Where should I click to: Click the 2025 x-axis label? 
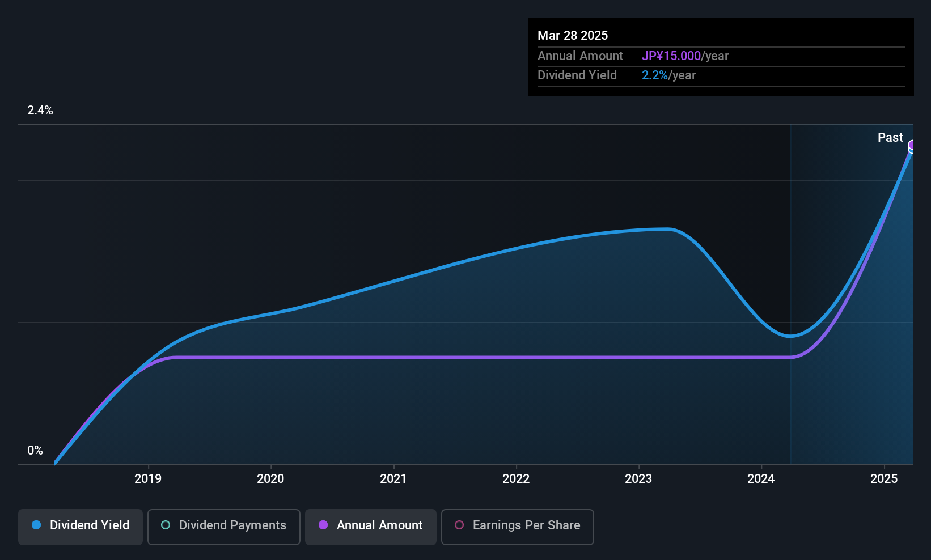[x=884, y=478]
